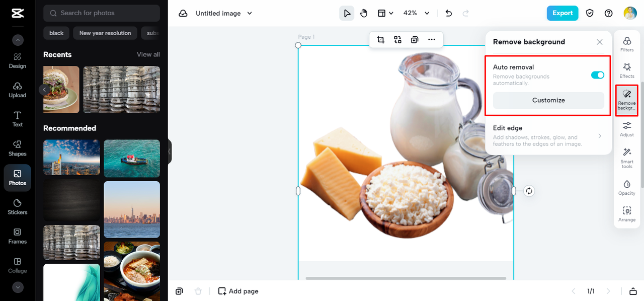The height and width of the screenshot is (301, 644).
Task: Select the Crop tool in floating toolbar
Action: tap(381, 40)
